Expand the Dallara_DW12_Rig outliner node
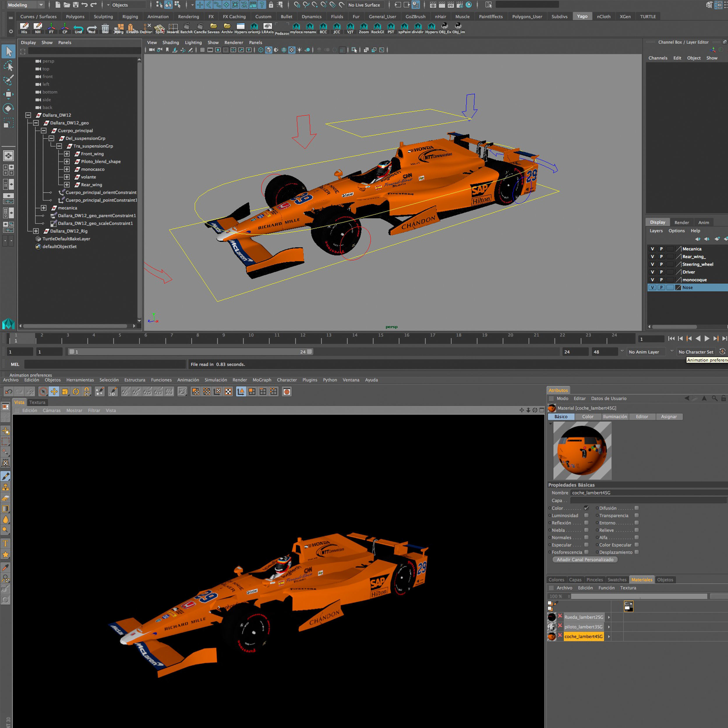 point(36,231)
